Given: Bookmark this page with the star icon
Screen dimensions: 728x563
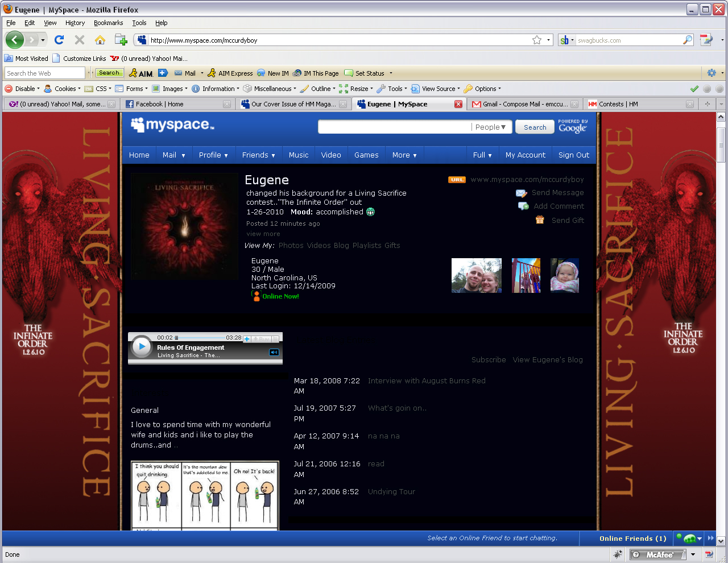Looking at the screenshot, I should 536,40.
